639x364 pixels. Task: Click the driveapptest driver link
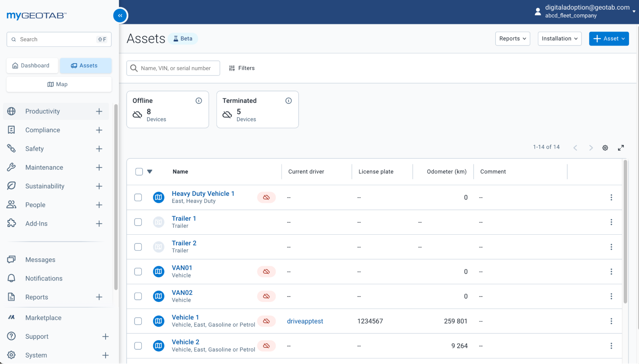click(305, 321)
